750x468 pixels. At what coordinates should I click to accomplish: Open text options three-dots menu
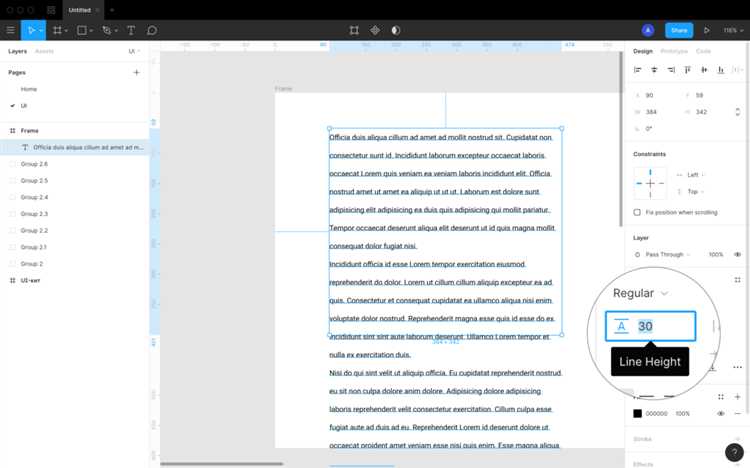737,367
